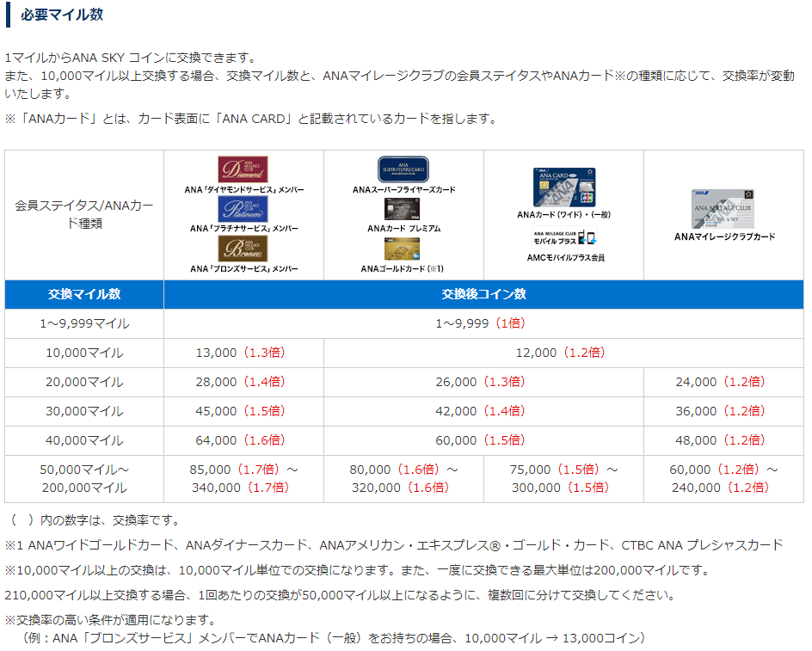Image resolution: width=812 pixels, height=651 pixels.
Task: Click the ANA「ブロンズサービス」メンバー label
Action: coord(244,269)
